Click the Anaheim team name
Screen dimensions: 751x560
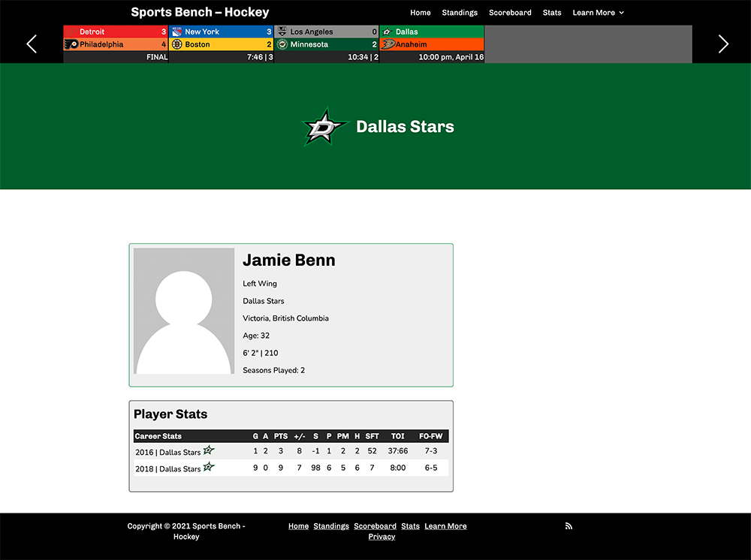411,44
